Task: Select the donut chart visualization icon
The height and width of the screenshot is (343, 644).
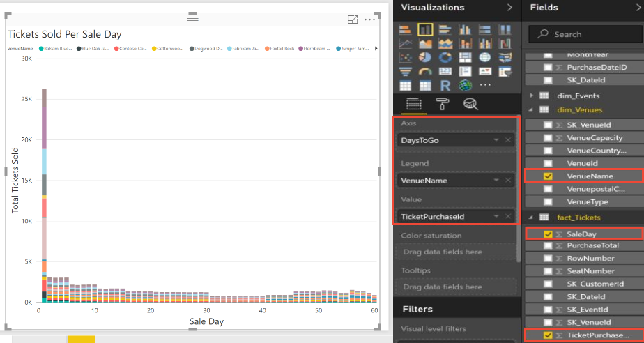Action: [x=445, y=58]
